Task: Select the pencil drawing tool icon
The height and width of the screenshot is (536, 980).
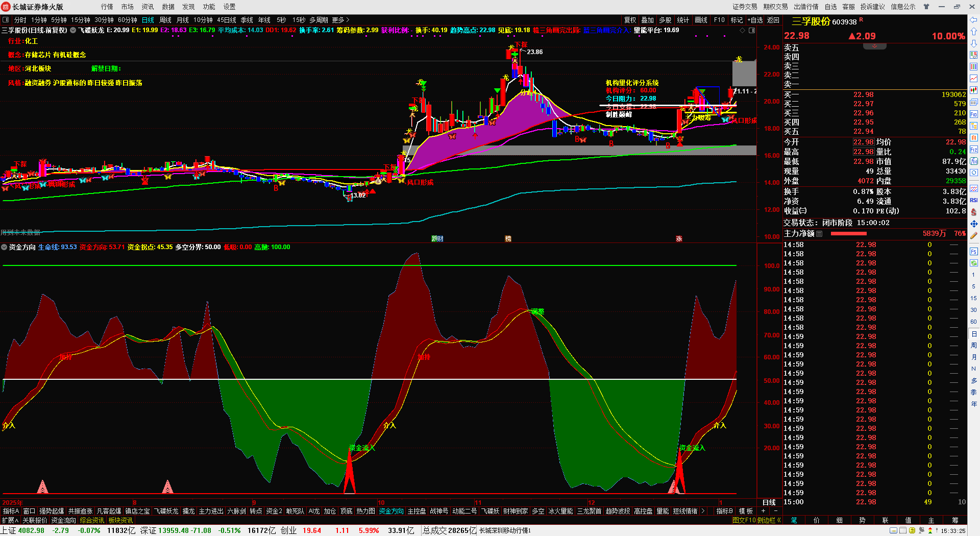Action: point(974,236)
